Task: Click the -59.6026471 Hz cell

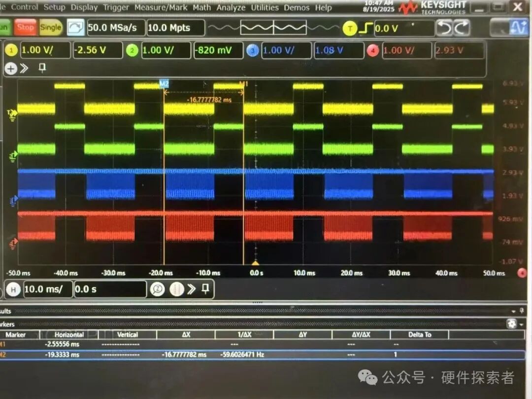Action: [242, 355]
